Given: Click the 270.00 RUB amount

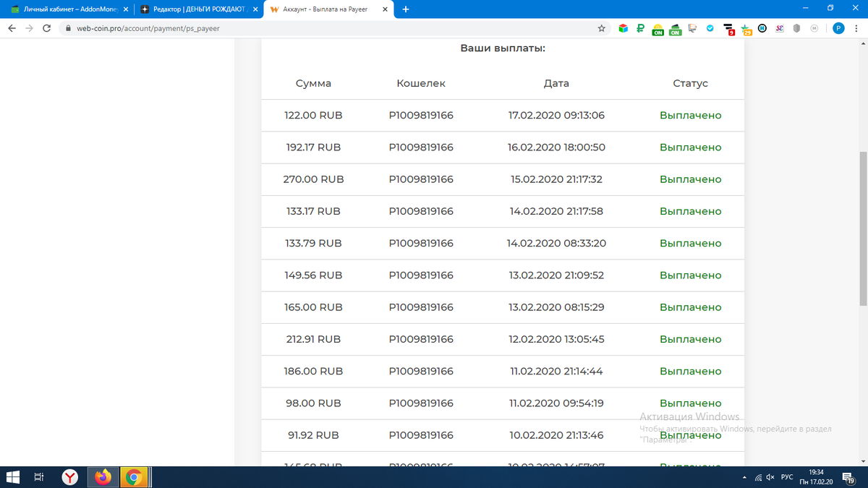Looking at the screenshot, I should [x=313, y=179].
